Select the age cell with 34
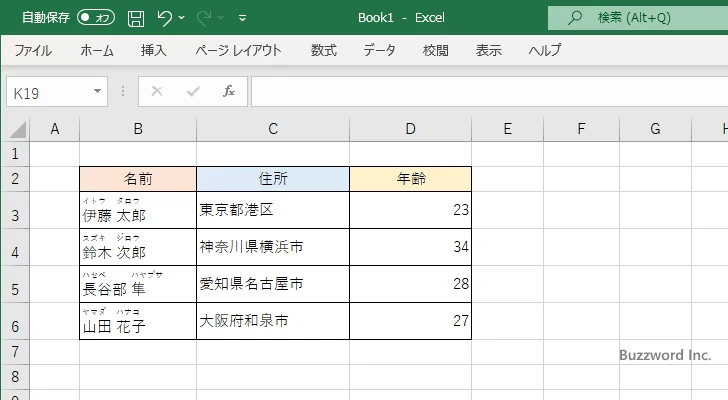This screenshot has width=728, height=400. (410, 247)
